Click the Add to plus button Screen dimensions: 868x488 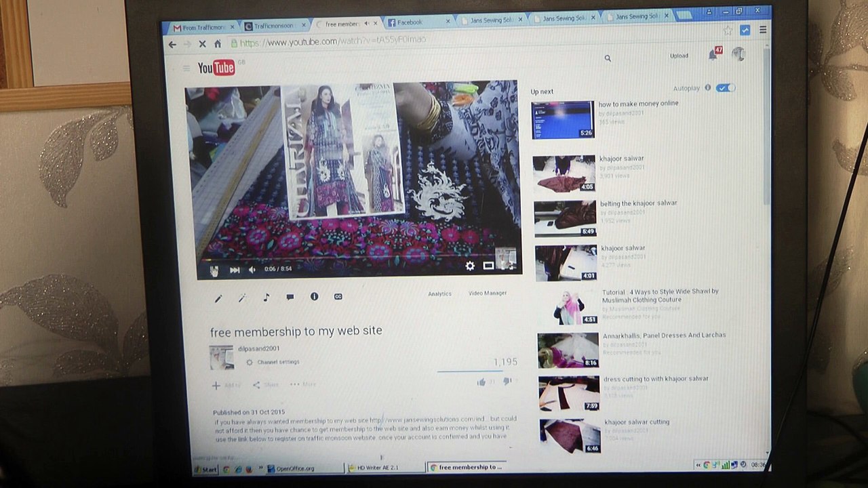coord(226,386)
